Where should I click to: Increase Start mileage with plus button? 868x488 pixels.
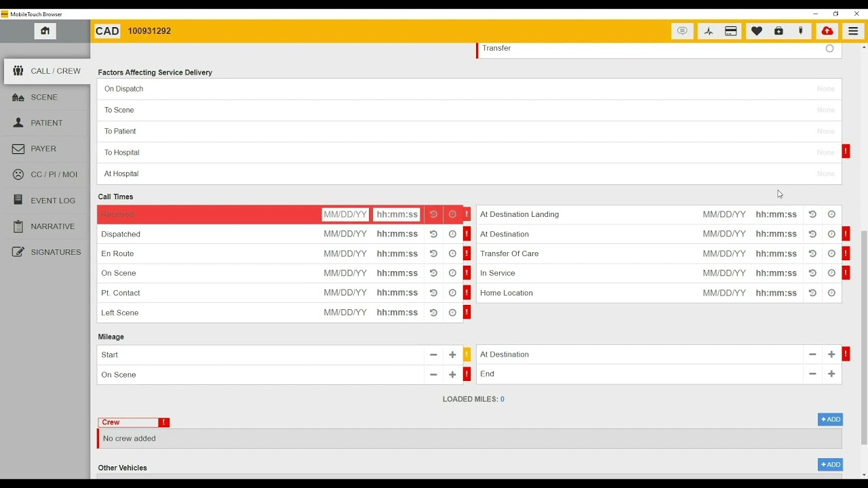(452, 354)
